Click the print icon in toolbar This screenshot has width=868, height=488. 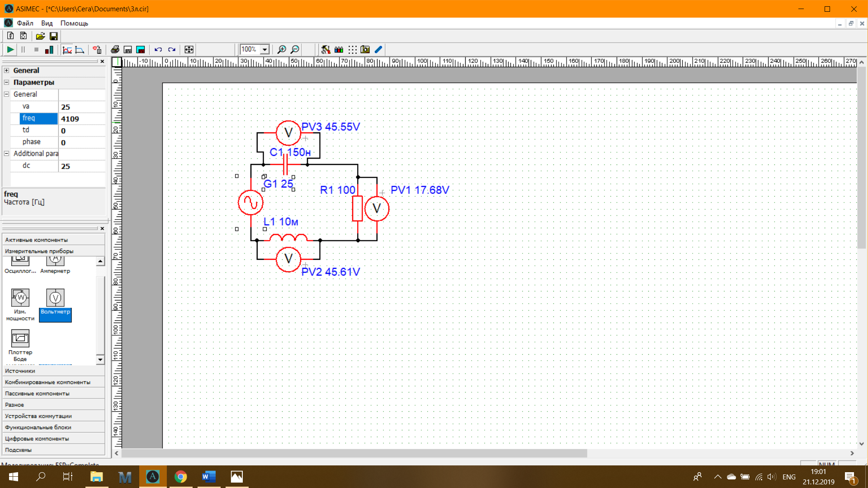(115, 50)
